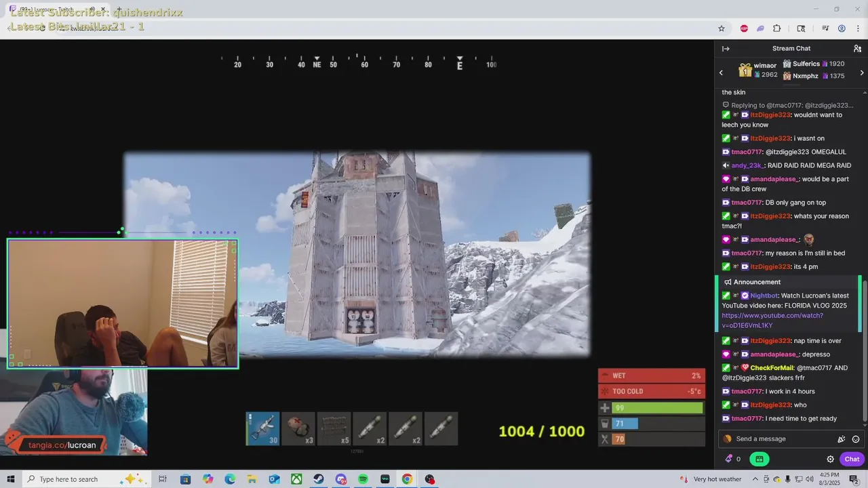Open Microsoft Store from the taskbar

(185, 479)
